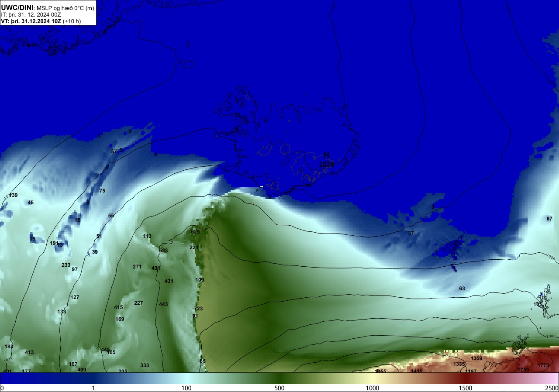Click the 133 height value

tap(62, 312)
